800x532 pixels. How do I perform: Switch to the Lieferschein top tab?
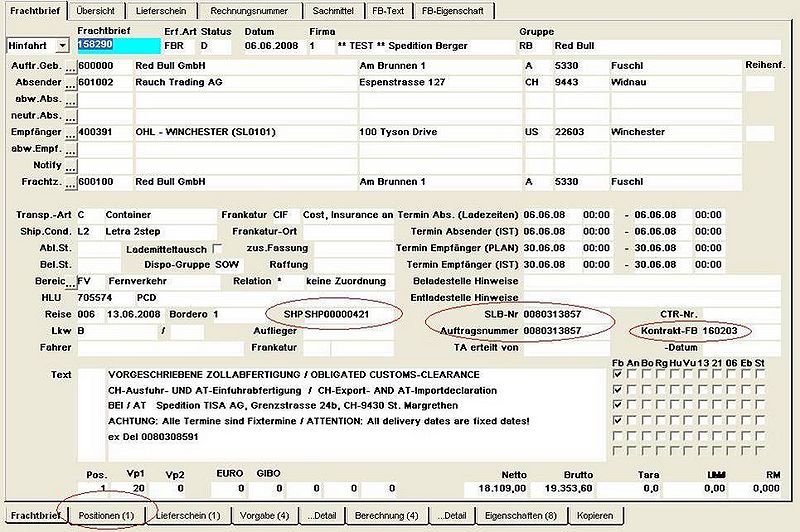point(161,11)
